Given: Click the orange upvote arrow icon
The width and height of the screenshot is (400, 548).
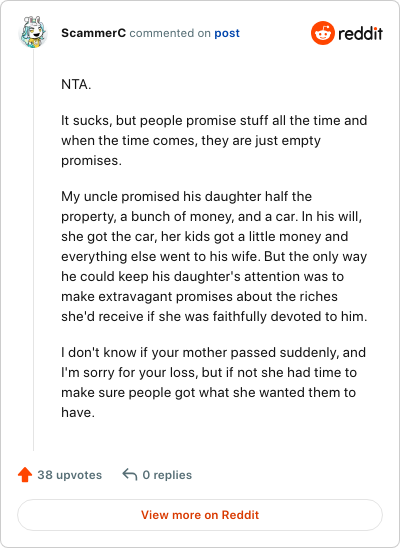Looking at the screenshot, I should pos(25,475).
